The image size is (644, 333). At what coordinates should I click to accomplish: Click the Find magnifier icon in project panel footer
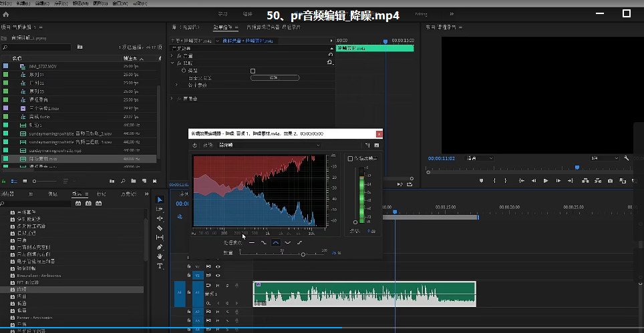point(123,181)
